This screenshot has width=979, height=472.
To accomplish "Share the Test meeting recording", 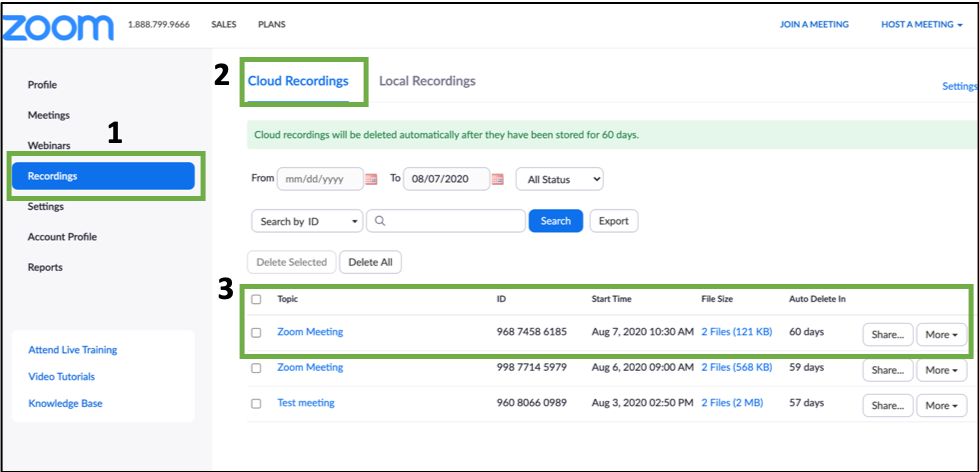I will pos(888,406).
